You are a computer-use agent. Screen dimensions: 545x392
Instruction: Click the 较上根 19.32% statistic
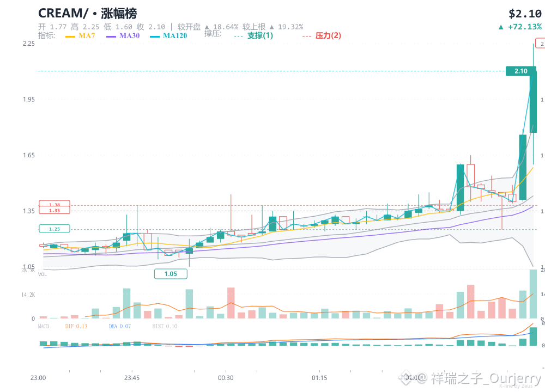click(x=273, y=27)
